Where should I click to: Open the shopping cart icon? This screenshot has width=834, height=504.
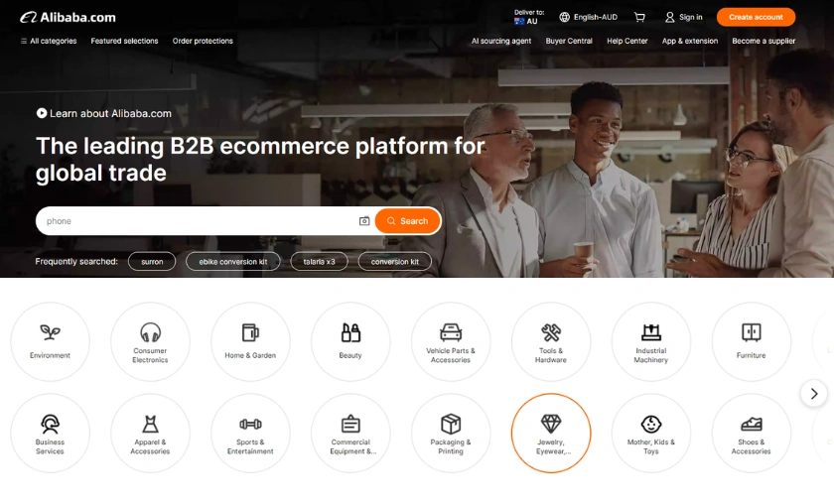coord(639,17)
